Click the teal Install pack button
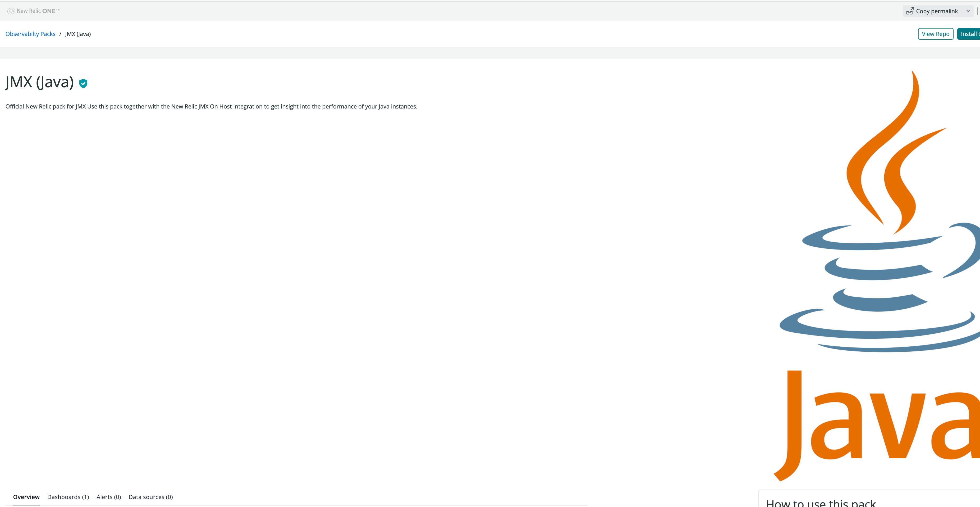 [969, 34]
